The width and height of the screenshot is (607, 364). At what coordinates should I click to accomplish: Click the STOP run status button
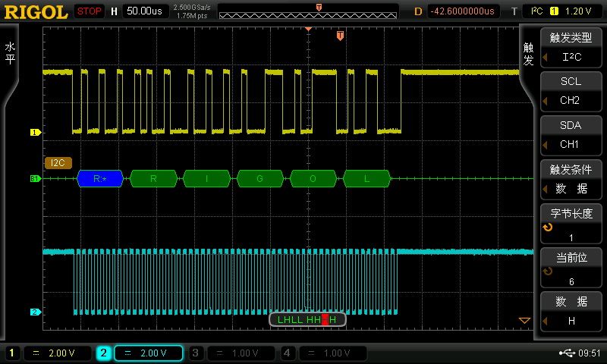[90, 11]
